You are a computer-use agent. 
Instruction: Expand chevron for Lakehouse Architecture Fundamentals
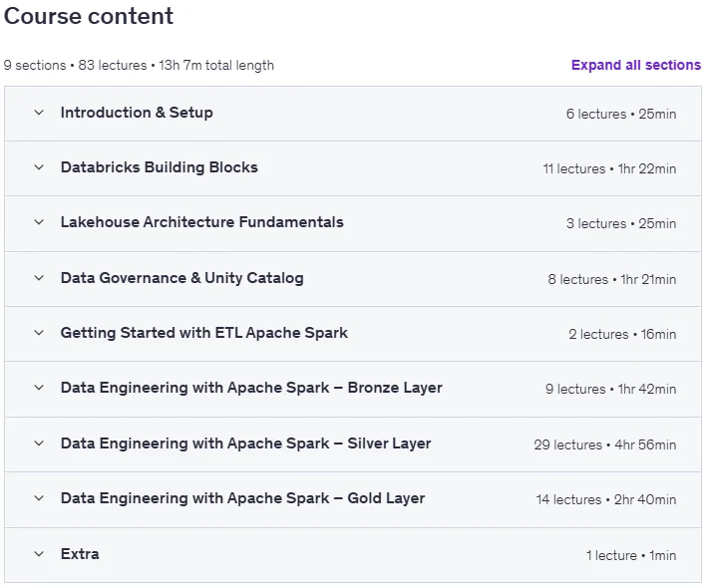click(39, 222)
